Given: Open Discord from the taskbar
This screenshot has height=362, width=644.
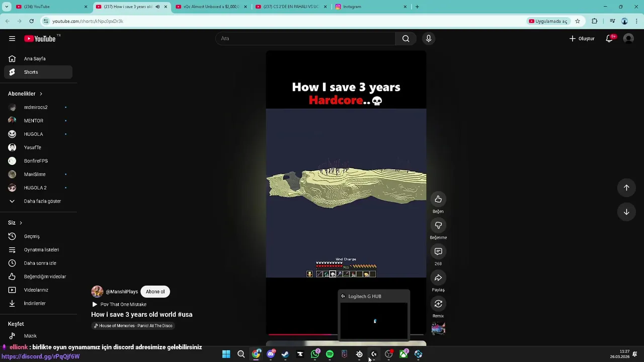Looking at the screenshot, I should tap(271, 354).
